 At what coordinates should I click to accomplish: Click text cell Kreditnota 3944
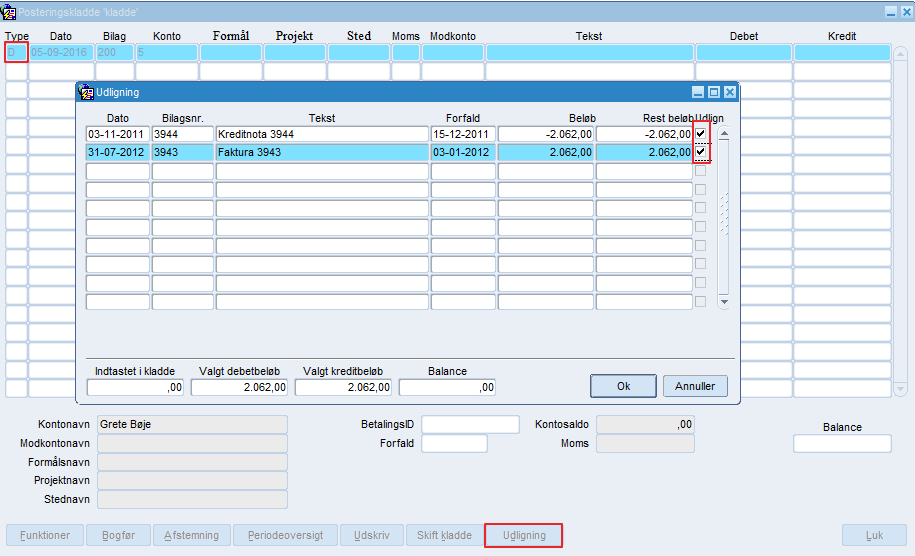click(x=322, y=134)
